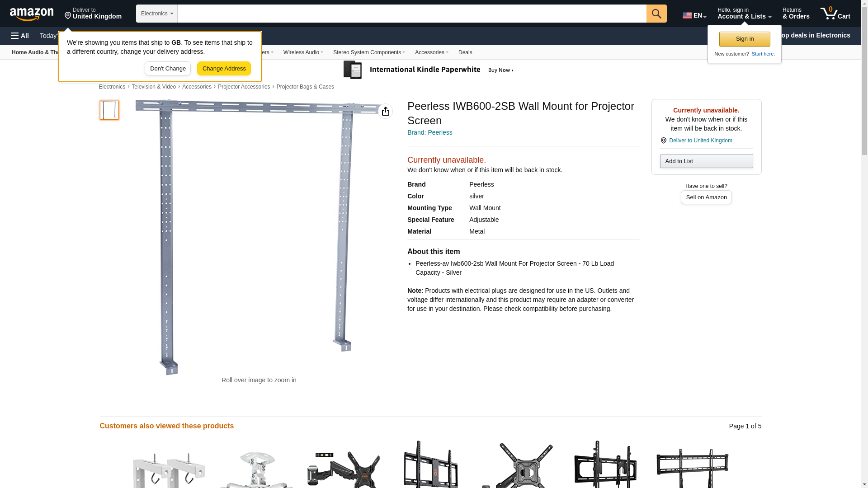Expand the Wireless Audio submenu
Image resolution: width=868 pixels, height=488 pixels.
click(x=303, y=52)
